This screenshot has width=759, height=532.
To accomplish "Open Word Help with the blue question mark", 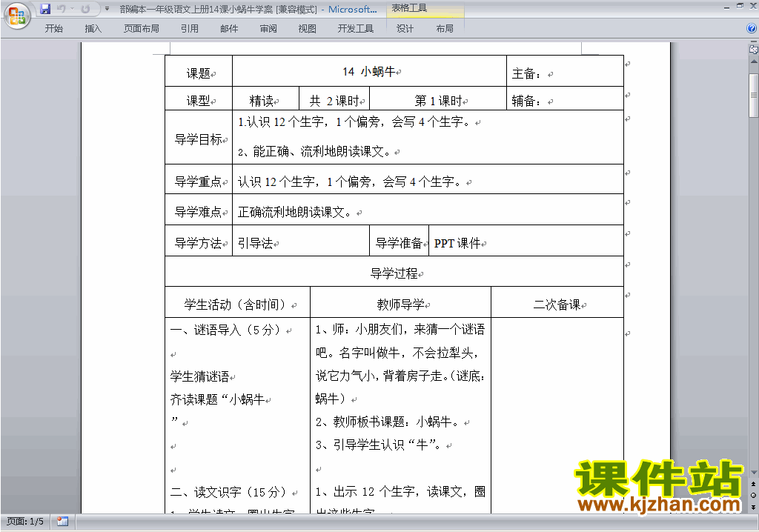I will click(752, 29).
